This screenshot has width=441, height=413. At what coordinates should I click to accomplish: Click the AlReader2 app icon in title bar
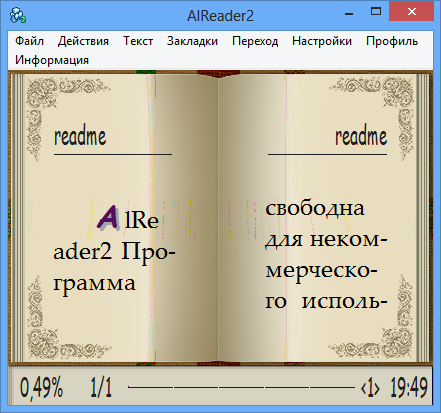(x=18, y=15)
